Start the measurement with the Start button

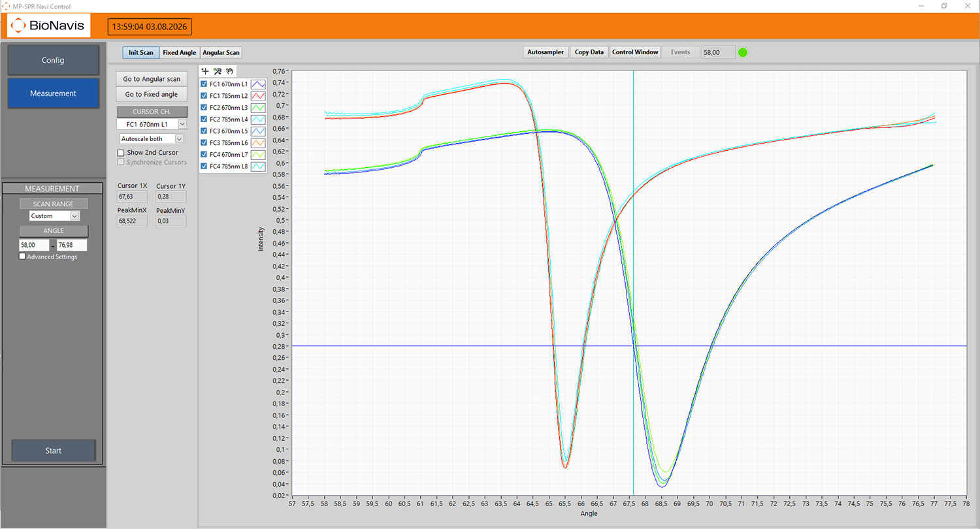tap(54, 451)
